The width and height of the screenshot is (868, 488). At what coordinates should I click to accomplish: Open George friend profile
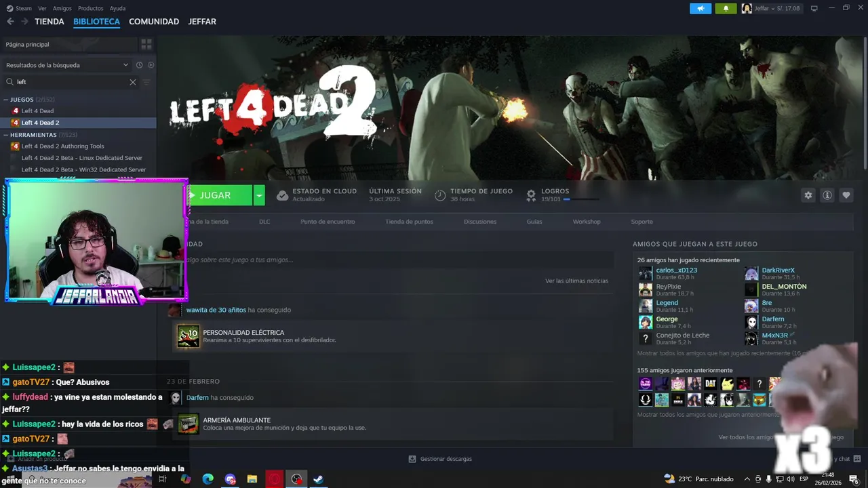point(667,319)
